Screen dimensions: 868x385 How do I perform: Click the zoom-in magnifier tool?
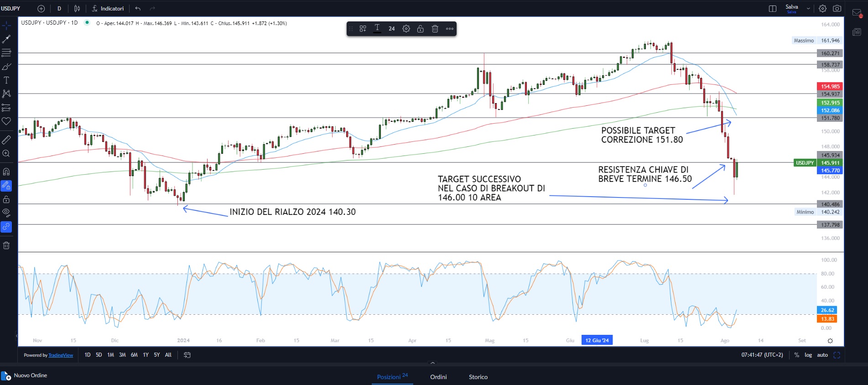point(6,154)
